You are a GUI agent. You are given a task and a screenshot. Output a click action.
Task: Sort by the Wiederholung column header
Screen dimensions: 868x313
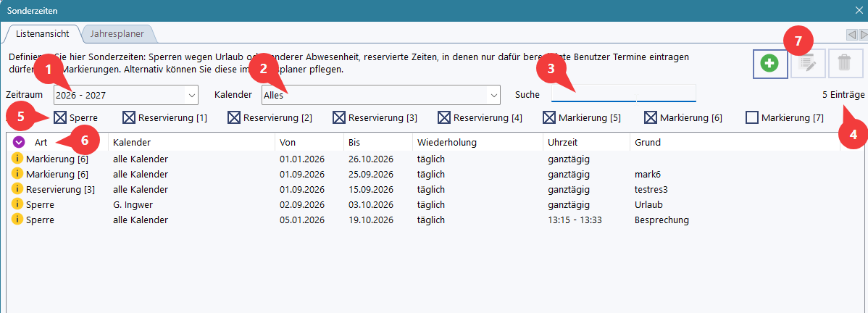(477, 143)
